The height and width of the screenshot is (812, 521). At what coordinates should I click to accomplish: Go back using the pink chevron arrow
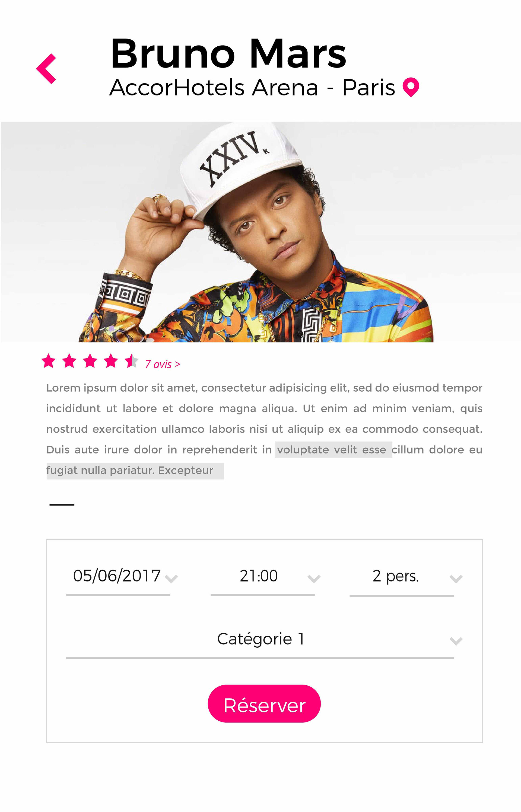point(46,69)
